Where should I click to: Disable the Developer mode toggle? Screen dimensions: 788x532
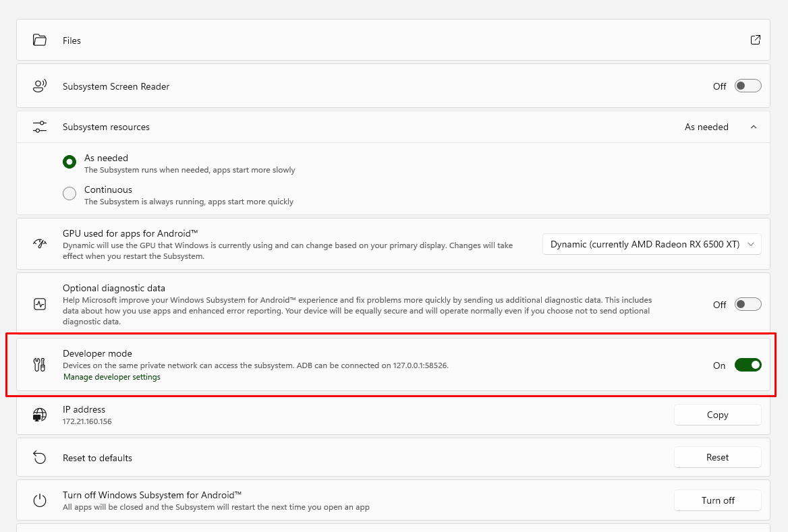(x=748, y=365)
